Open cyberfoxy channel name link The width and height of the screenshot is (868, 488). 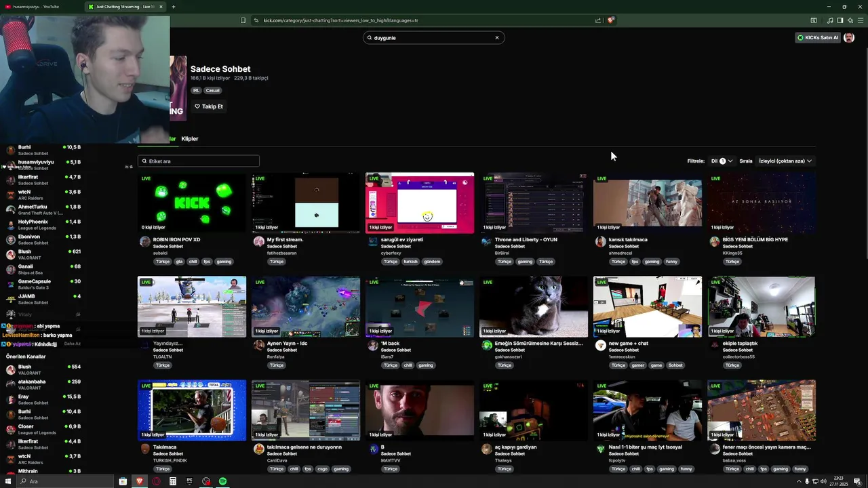point(391,253)
